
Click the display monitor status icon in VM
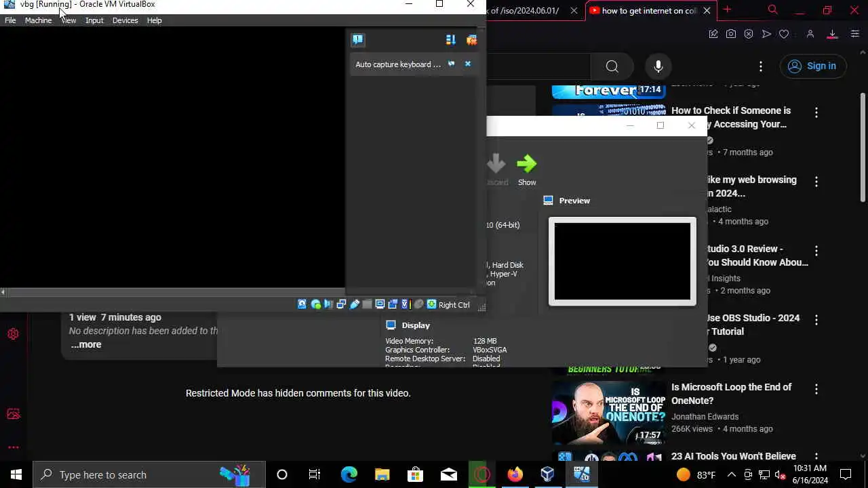[x=380, y=305]
